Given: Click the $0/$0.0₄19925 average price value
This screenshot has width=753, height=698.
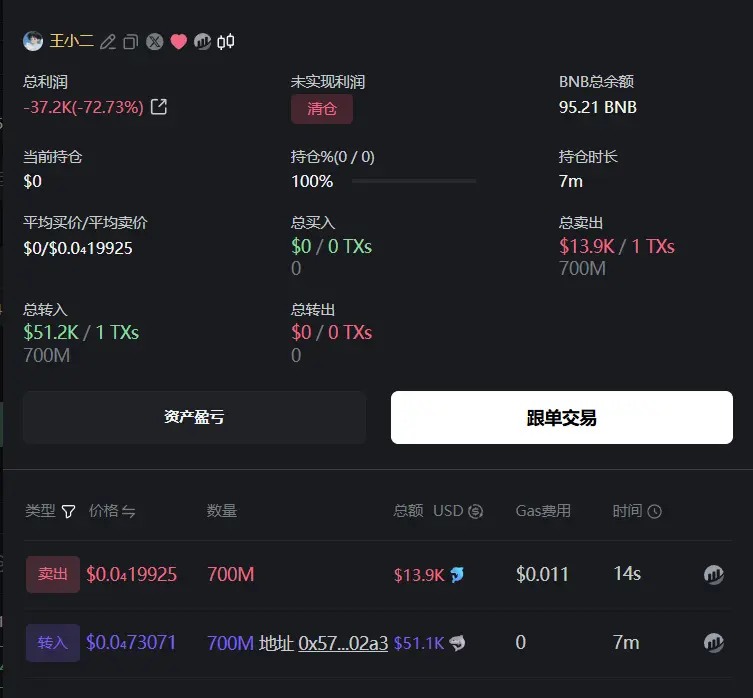Looking at the screenshot, I should [78, 248].
